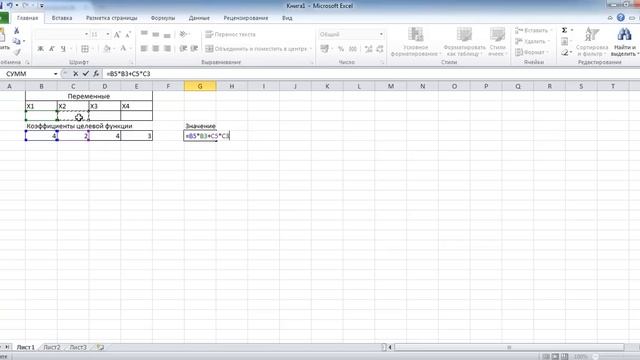The height and width of the screenshot is (360, 640).
Task: Apply percent style format
Action: tap(341, 49)
